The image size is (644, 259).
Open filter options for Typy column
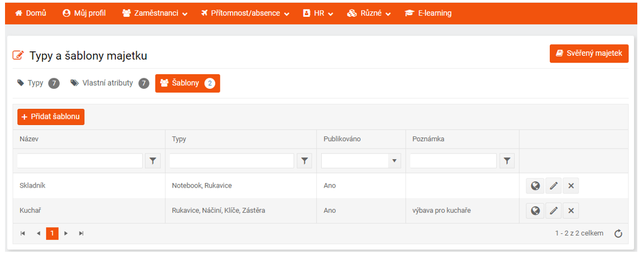304,161
